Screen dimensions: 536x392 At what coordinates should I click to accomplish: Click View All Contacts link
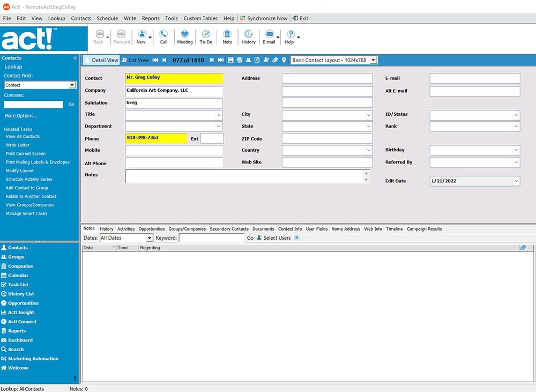[23, 137]
